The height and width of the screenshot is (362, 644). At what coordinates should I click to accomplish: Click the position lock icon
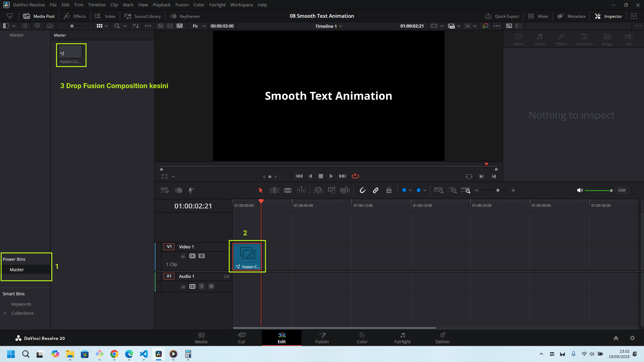point(389,190)
